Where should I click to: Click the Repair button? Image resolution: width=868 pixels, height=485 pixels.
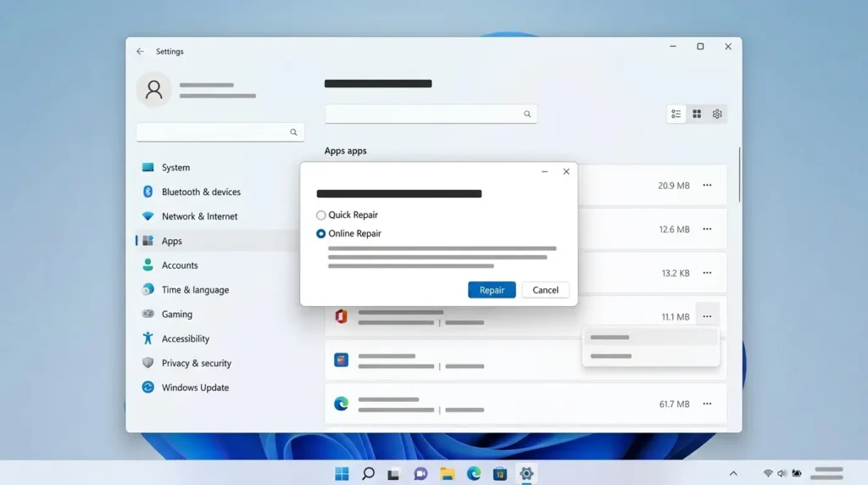pyautogui.click(x=492, y=290)
